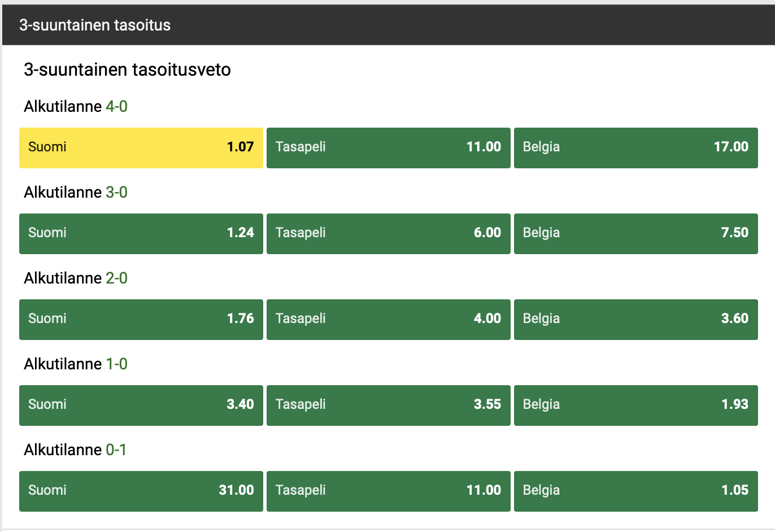Select Suomi 1.24 in 3-0 handicap
The height and width of the screenshot is (532, 775).
141,234
